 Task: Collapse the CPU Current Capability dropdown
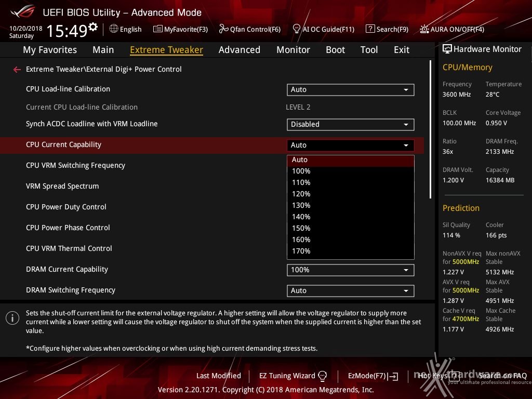(x=351, y=145)
